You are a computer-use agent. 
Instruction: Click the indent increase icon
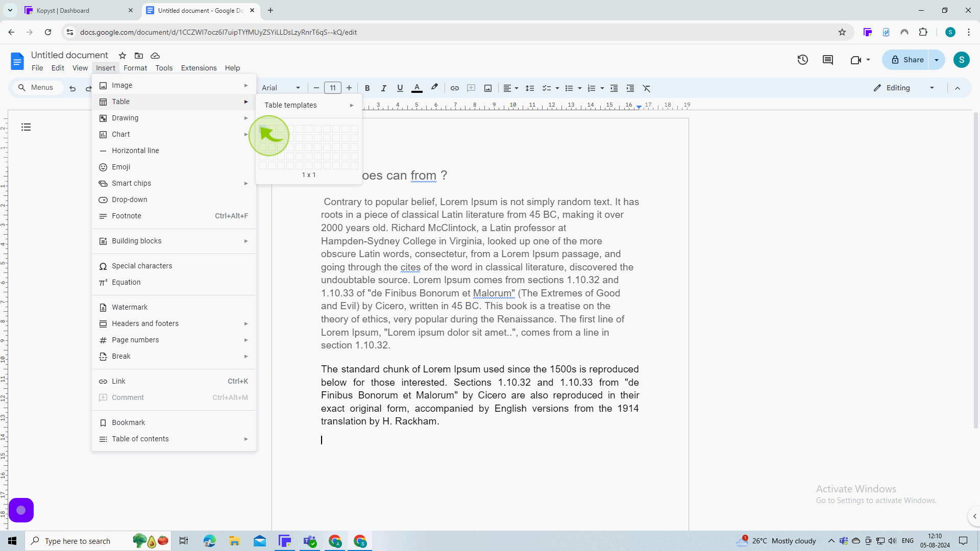click(x=630, y=87)
